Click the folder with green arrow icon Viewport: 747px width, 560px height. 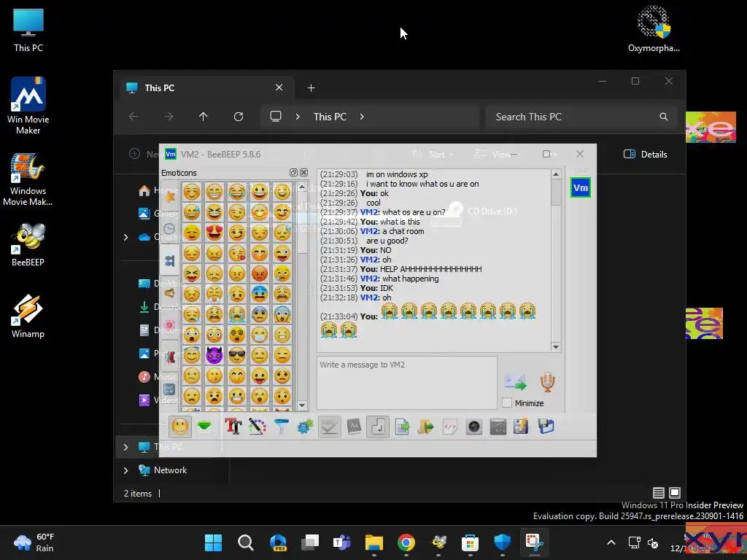pos(425,426)
